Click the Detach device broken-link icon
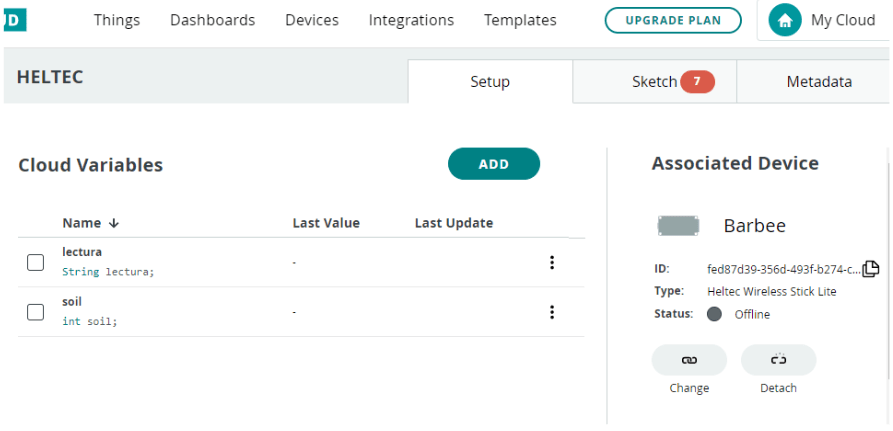Screen dimensions: 893x431 point(778,360)
